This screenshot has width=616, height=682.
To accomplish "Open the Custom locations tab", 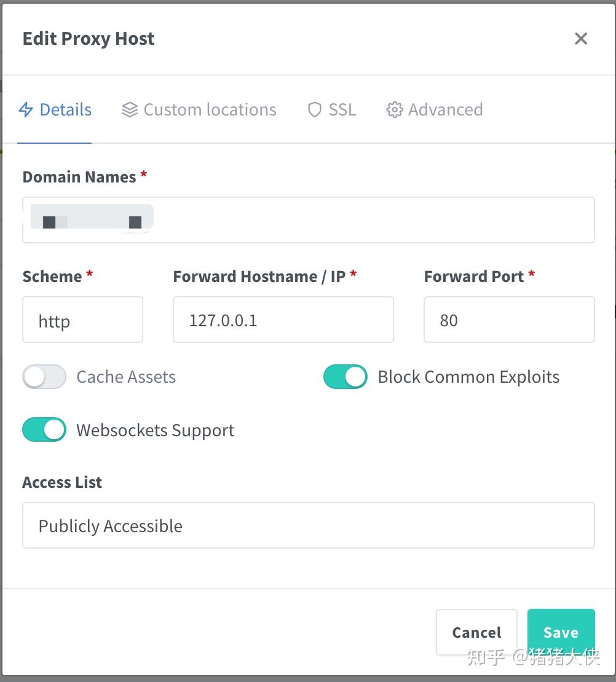I will click(x=198, y=109).
